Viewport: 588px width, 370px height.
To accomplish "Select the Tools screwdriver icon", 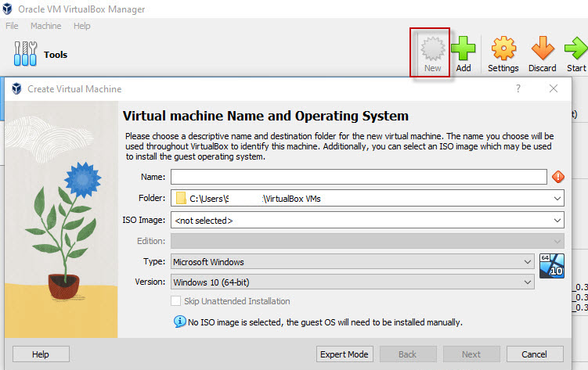I will [x=25, y=53].
